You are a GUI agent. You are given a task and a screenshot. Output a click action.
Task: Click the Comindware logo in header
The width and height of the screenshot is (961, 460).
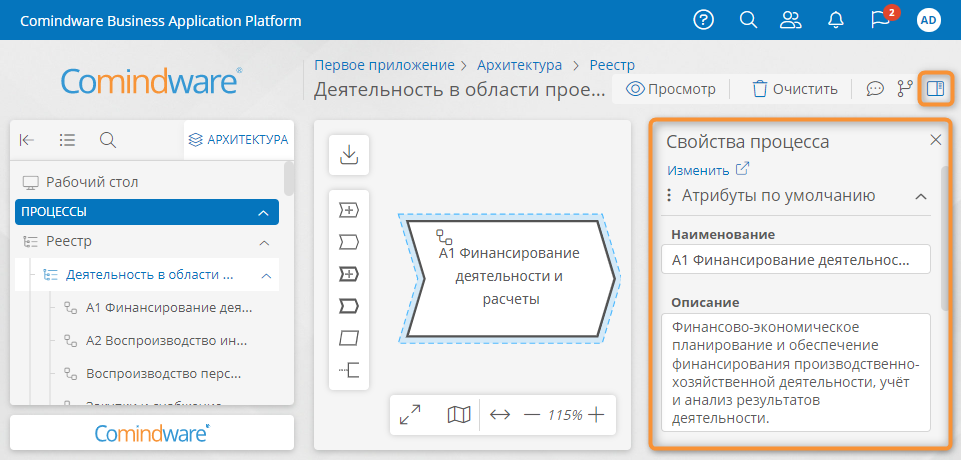point(151,81)
